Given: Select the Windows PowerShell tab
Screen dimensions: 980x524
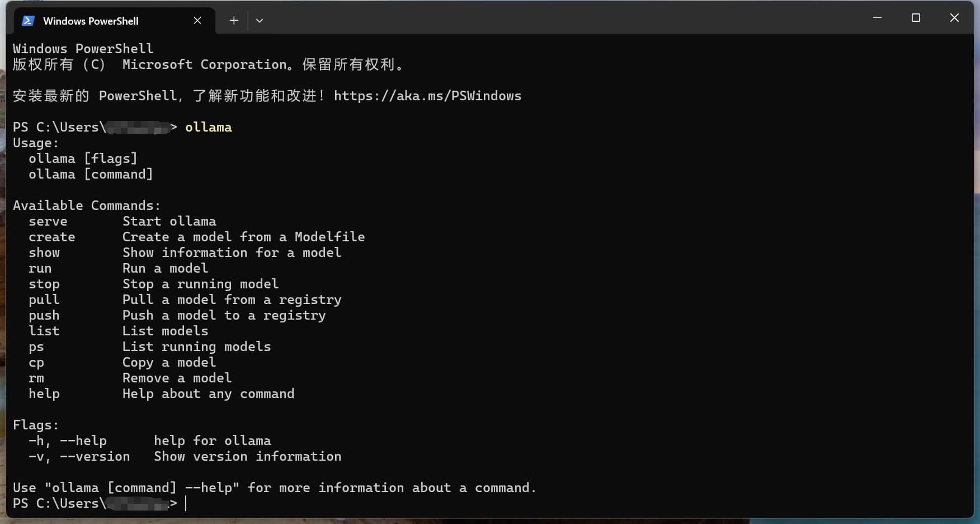Looking at the screenshot, I should (x=114, y=21).
